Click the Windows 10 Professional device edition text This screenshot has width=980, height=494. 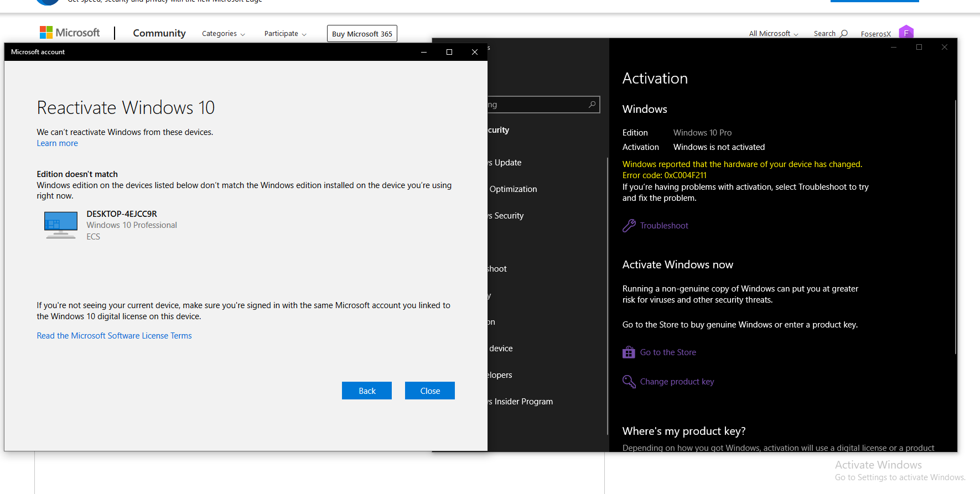coord(132,225)
